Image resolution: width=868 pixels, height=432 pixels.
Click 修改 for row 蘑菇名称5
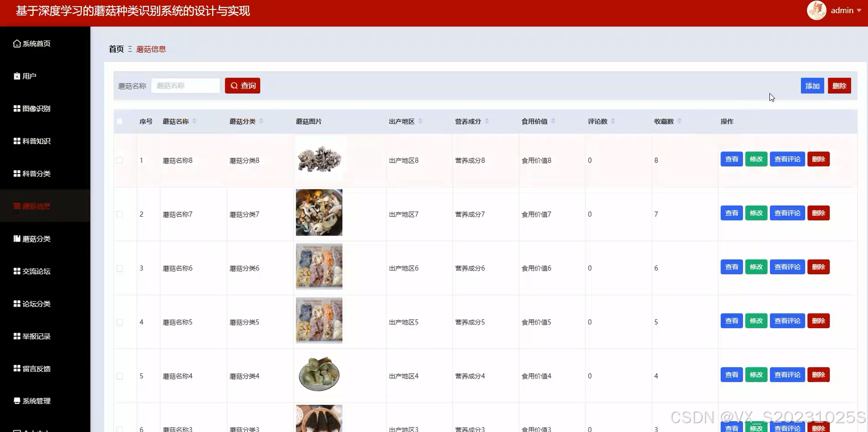(757, 320)
